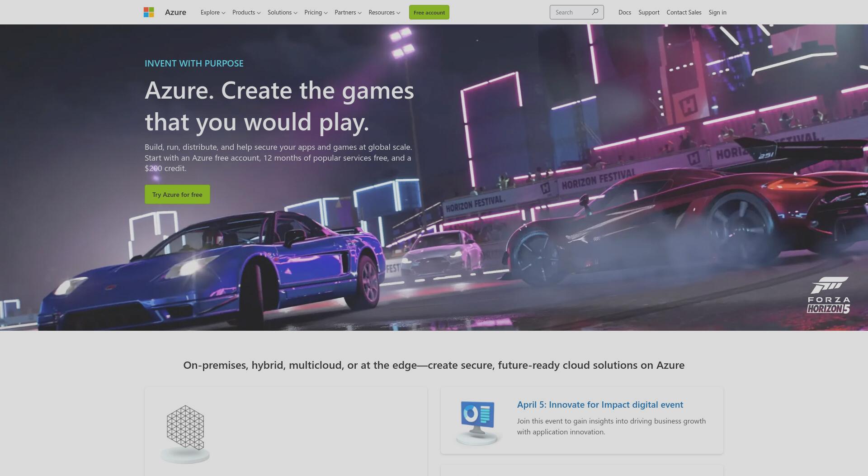
Task: Click the Microsoft logo icon
Action: click(149, 12)
